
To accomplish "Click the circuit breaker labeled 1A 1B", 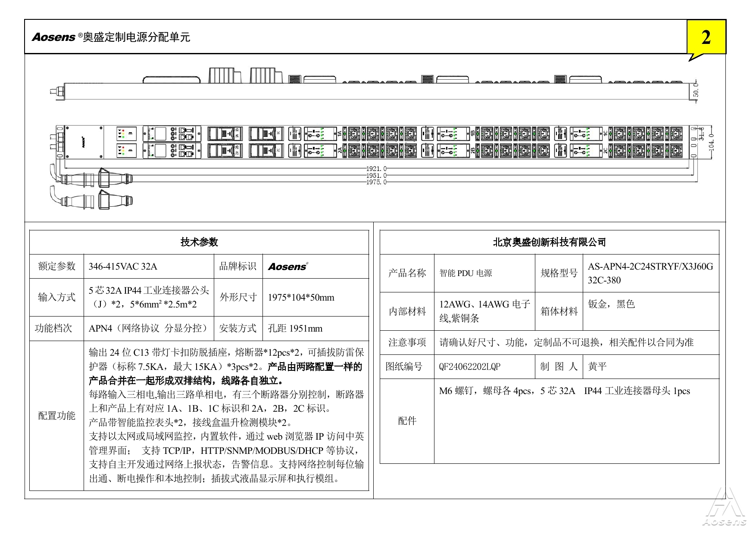I will point(225,133).
